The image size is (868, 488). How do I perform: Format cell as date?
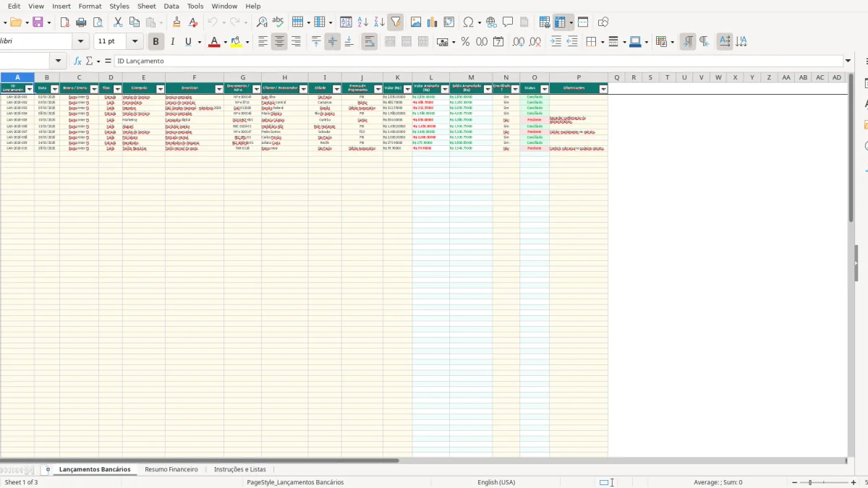coord(498,42)
